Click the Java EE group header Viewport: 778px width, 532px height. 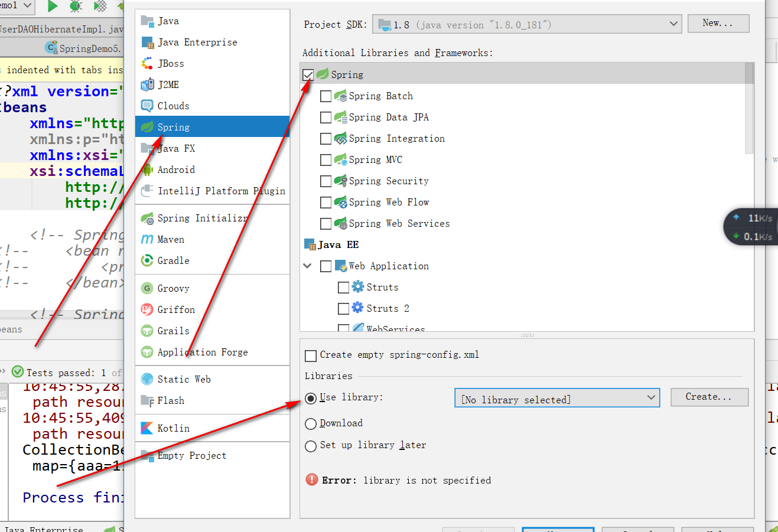(x=331, y=244)
